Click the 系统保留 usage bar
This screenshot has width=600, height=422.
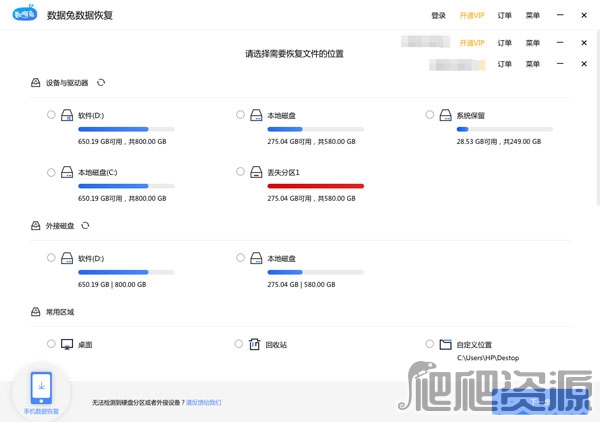(x=505, y=129)
